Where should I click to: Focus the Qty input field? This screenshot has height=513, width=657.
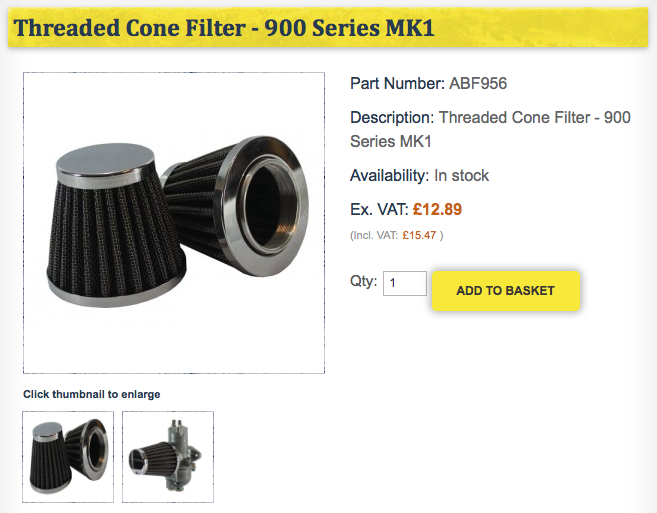pyautogui.click(x=405, y=283)
